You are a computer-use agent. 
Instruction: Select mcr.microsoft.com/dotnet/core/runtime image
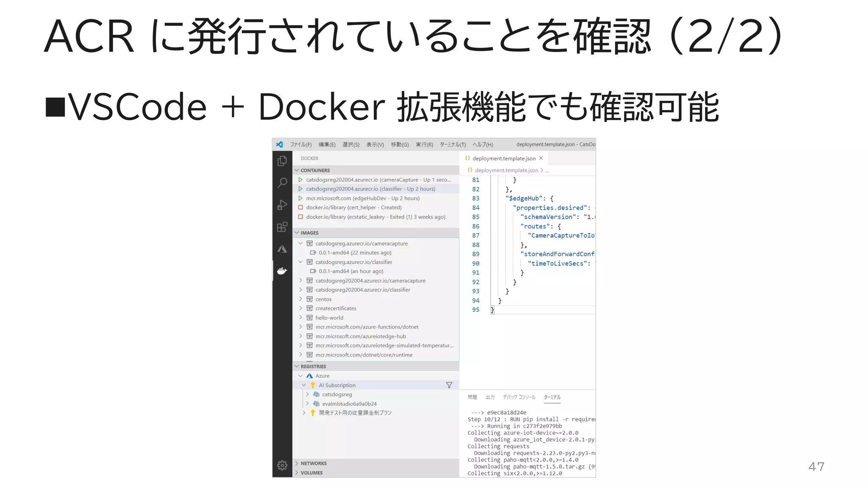click(376, 355)
